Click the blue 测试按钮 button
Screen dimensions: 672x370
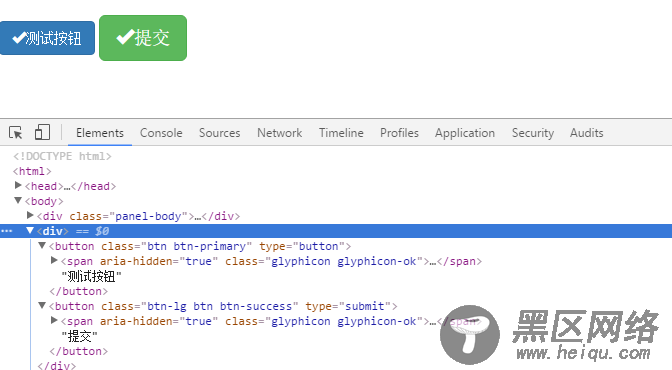(x=47, y=38)
